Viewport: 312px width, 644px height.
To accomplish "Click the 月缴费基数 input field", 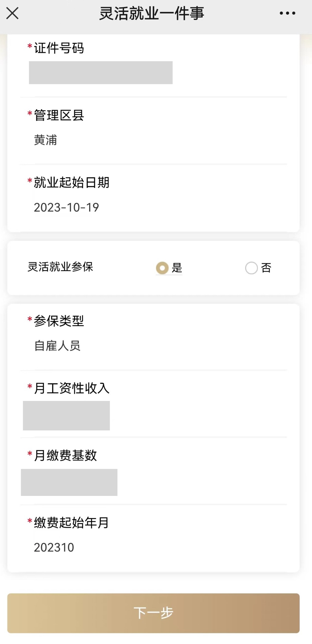I will tap(69, 482).
